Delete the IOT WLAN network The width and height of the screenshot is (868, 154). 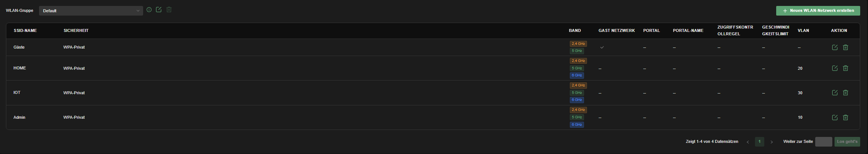click(x=846, y=93)
